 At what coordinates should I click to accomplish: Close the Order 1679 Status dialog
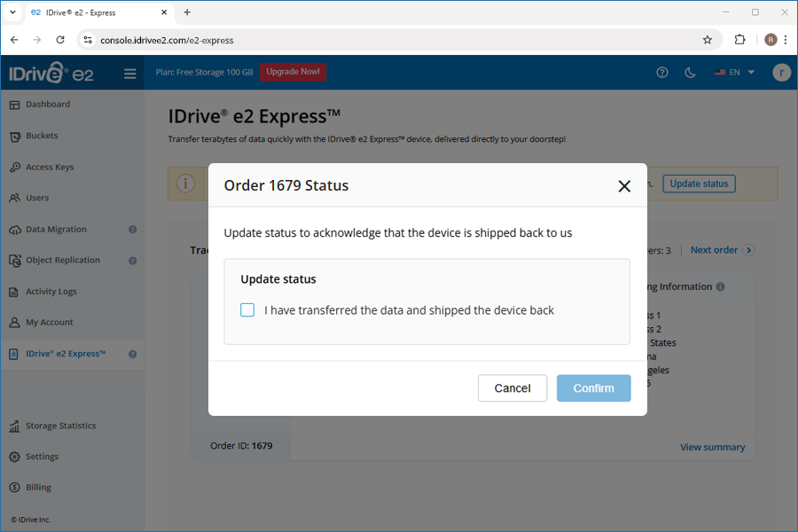point(624,186)
